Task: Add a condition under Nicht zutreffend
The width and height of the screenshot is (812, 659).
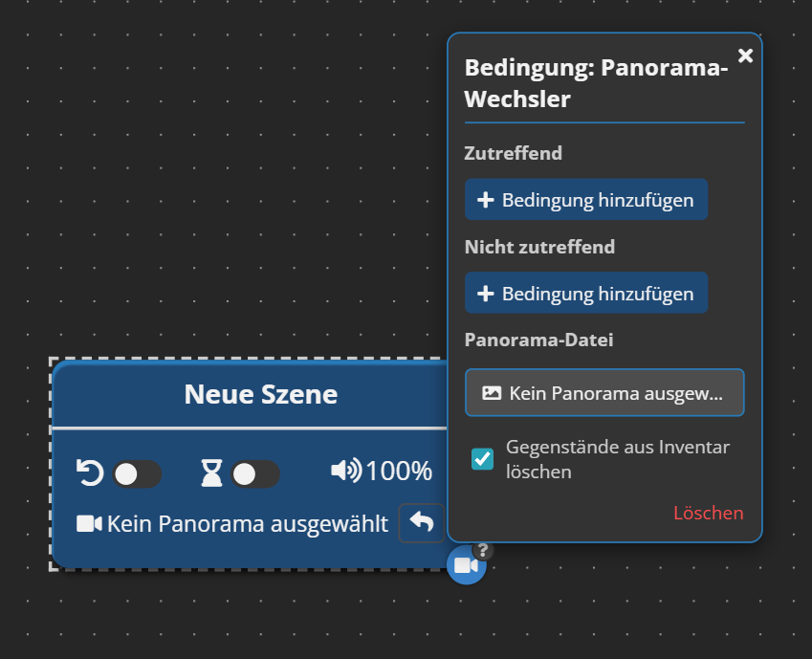Action: [586, 294]
